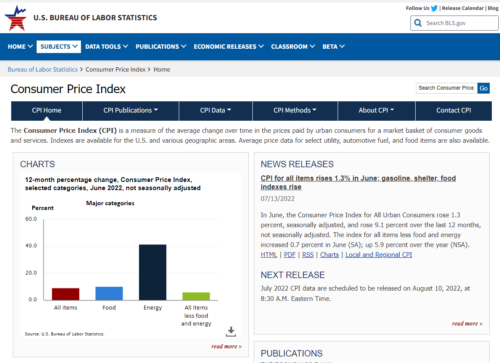The width and height of the screenshot is (500, 363).
Task: Click the blue Food bar in chart
Action: 109,293
